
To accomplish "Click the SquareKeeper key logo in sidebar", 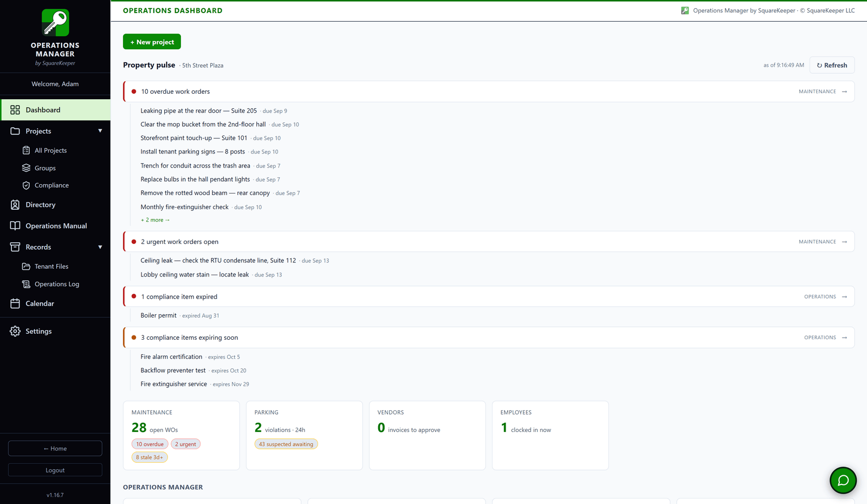I will point(55,23).
